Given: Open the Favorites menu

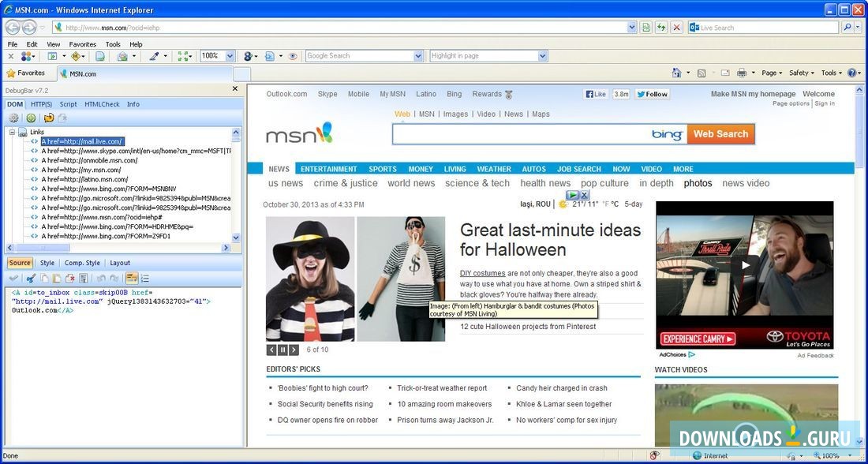Looking at the screenshot, I should [x=82, y=44].
